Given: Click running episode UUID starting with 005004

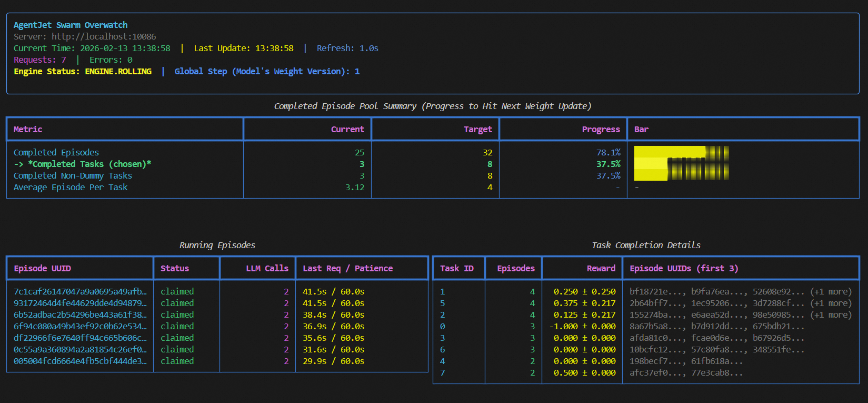Looking at the screenshot, I should click(x=80, y=361).
